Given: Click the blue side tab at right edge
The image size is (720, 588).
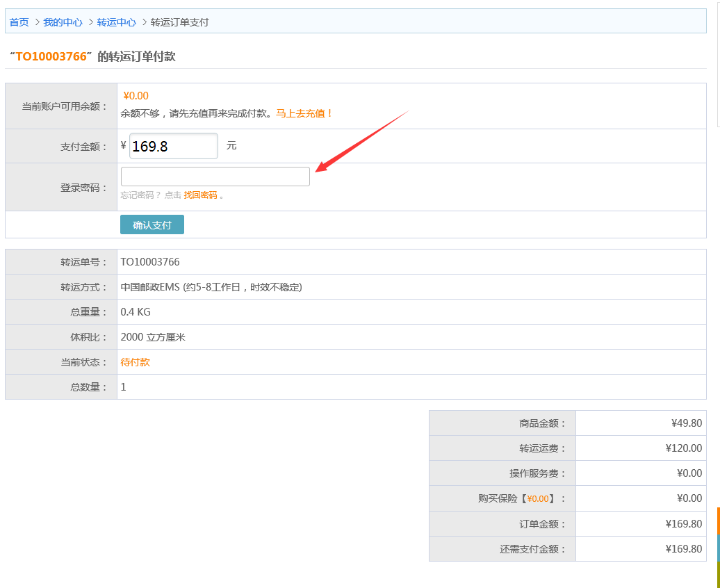Looking at the screenshot, I should tap(718, 548).
